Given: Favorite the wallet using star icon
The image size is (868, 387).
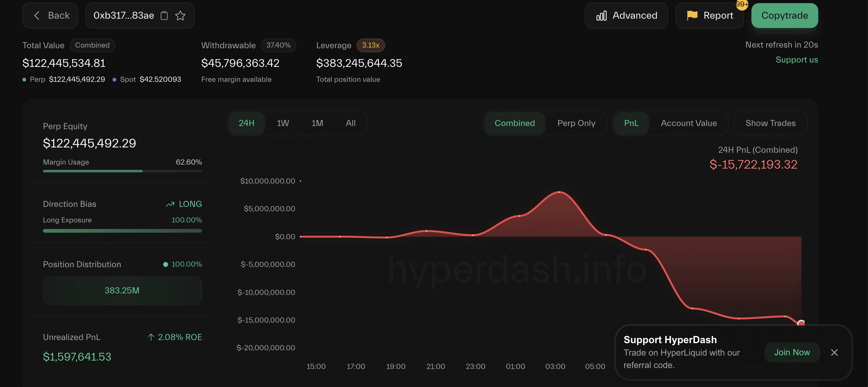Looking at the screenshot, I should point(180,16).
